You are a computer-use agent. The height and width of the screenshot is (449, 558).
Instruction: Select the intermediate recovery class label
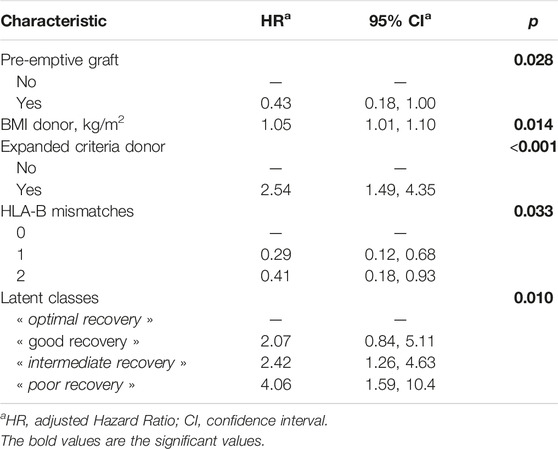click(x=101, y=363)
